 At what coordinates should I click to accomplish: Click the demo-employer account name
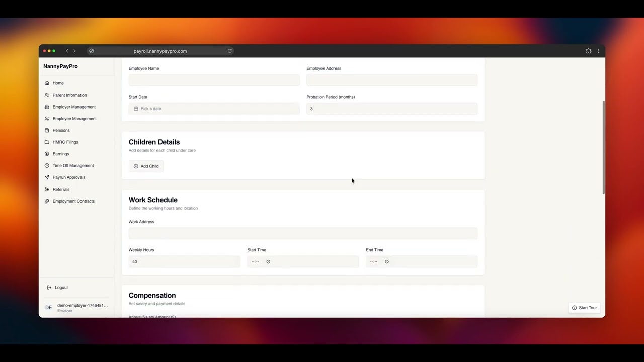(83, 305)
